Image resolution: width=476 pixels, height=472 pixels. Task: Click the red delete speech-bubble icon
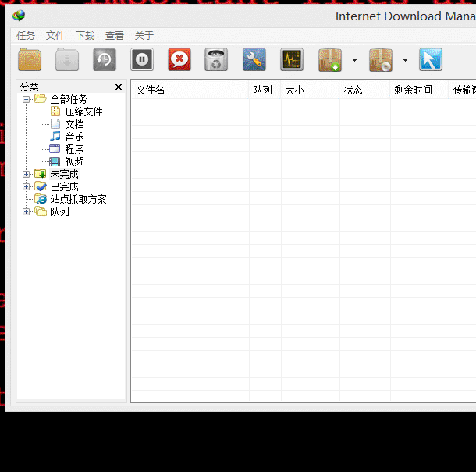(x=179, y=59)
